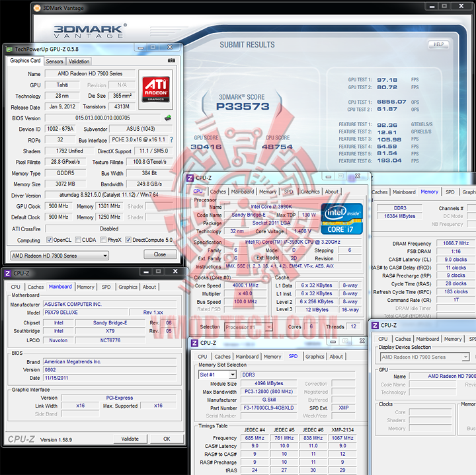The width and height of the screenshot is (476, 475).
Task: Click the OK button in CPU-Z
Action: click(167, 439)
